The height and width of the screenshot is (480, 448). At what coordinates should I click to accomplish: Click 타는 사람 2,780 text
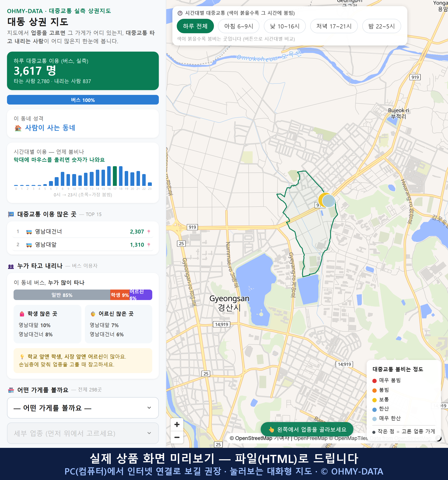click(32, 81)
